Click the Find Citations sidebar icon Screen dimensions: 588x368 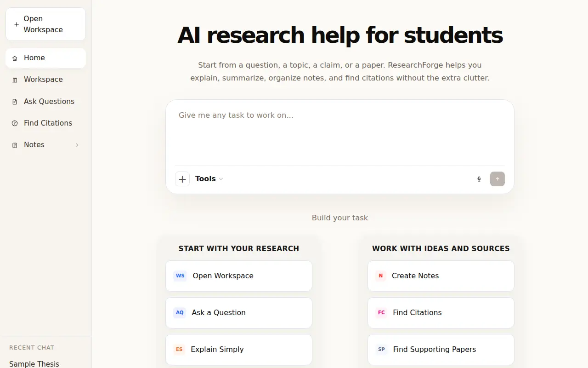[15, 123]
